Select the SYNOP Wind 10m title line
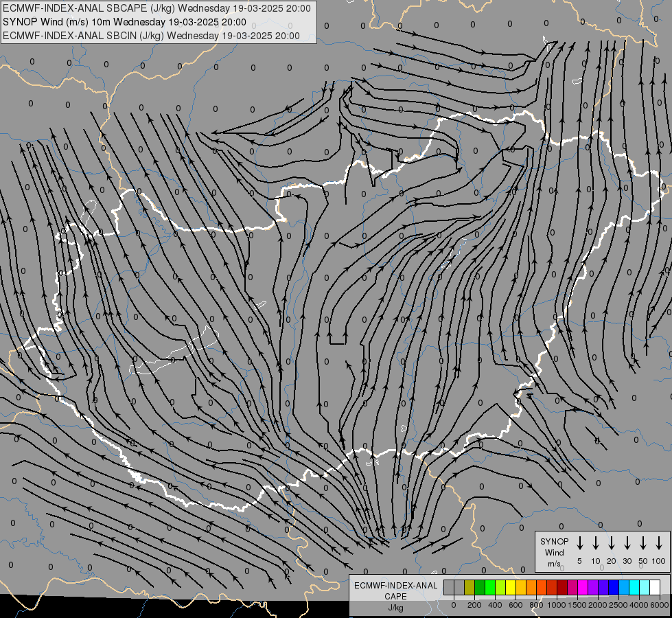 pos(124,22)
